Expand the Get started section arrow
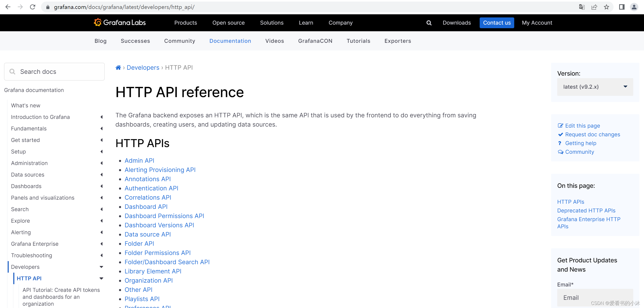This screenshot has height=308, width=644. [x=102, y=140]
